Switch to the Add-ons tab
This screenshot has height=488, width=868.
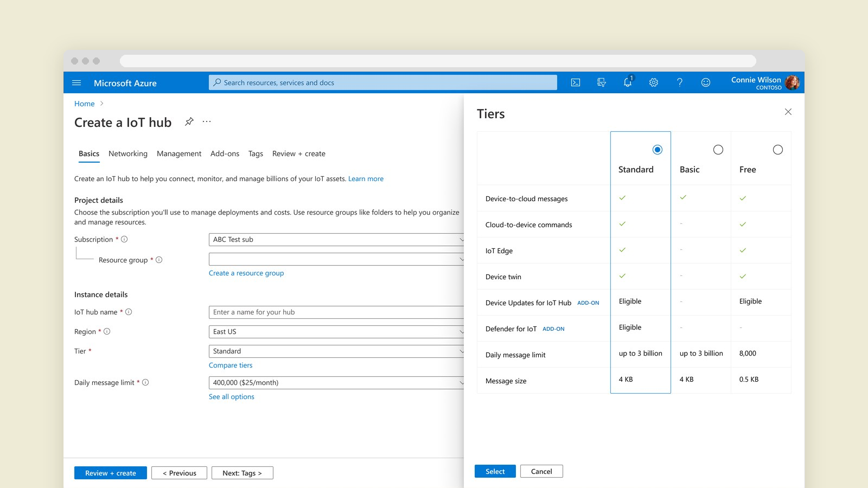click(225, 153)
